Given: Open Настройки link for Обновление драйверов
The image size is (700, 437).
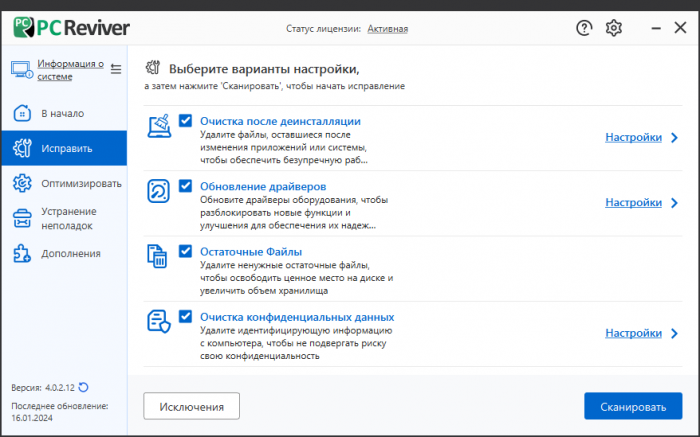Looking at the screenshot, I should click(633, 203).
